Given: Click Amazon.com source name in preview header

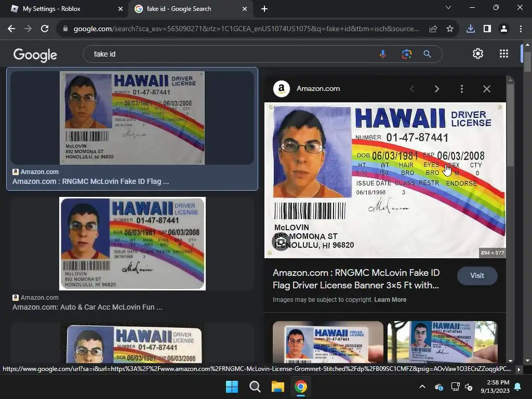Looking at the screenshot, I should (318, 88).
